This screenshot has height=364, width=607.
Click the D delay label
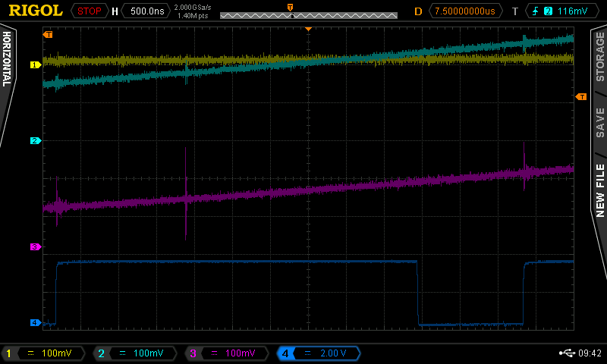(419, 11)
